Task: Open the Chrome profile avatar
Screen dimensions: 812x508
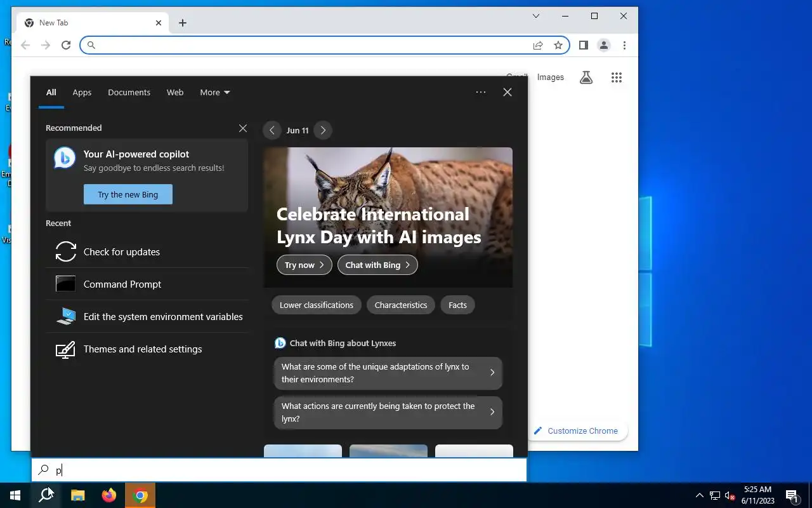Action: pyautogui.click(x=604, y=45)
